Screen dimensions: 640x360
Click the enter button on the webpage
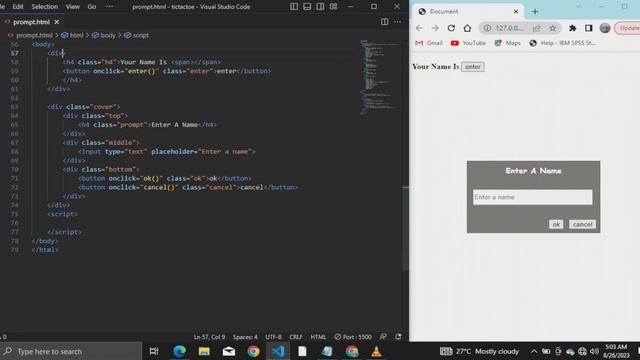pos(473,67)
